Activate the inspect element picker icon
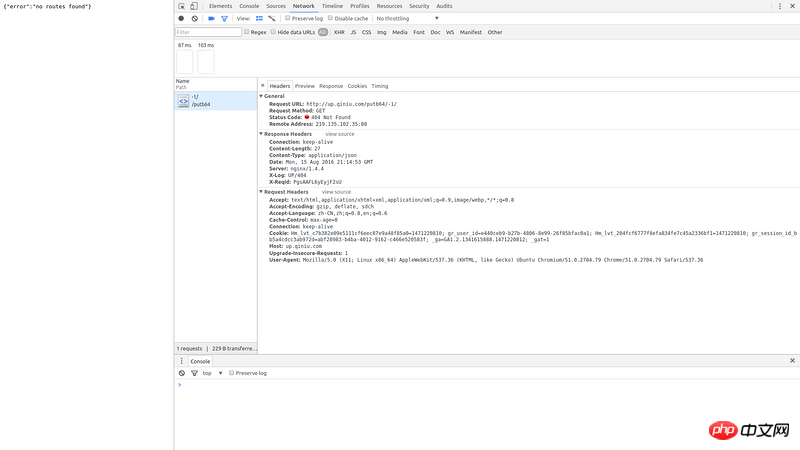800x450 pixels. (x=182, y=6)
